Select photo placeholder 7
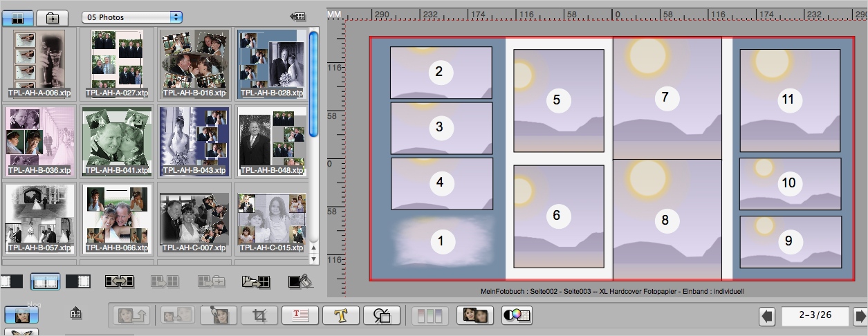This screenshot has height=336, width=868. tap(667, 98)
